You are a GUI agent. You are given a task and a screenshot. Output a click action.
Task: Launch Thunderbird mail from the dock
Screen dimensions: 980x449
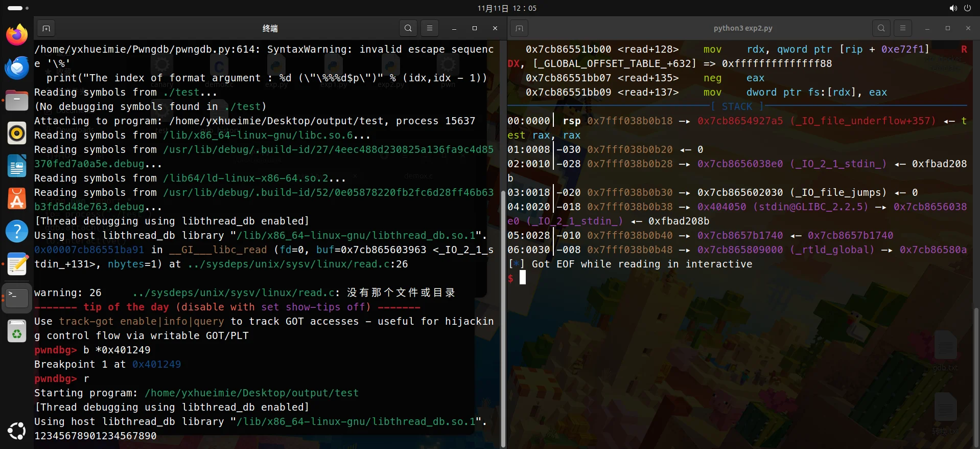point(17,68)
